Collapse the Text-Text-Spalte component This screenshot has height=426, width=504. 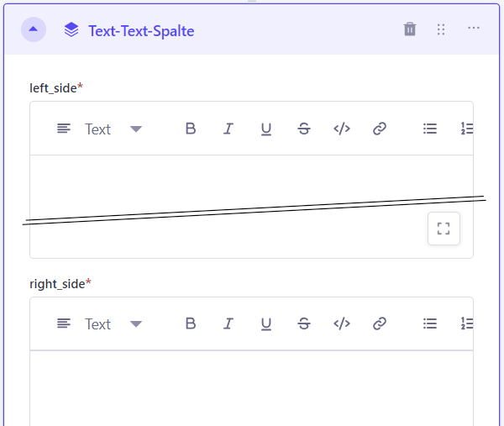pos(34,29)
